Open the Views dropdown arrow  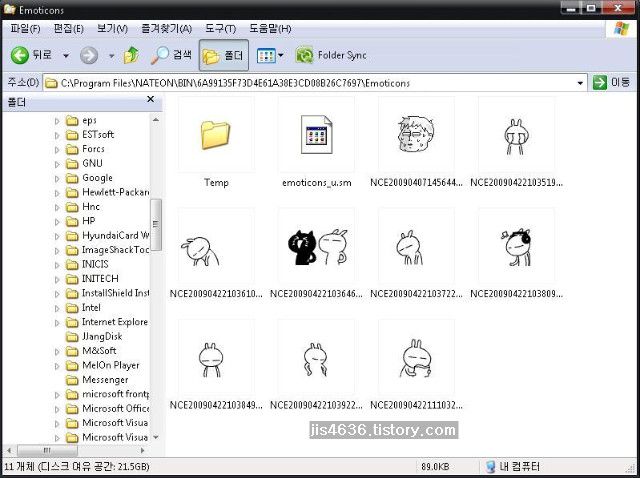280,55
